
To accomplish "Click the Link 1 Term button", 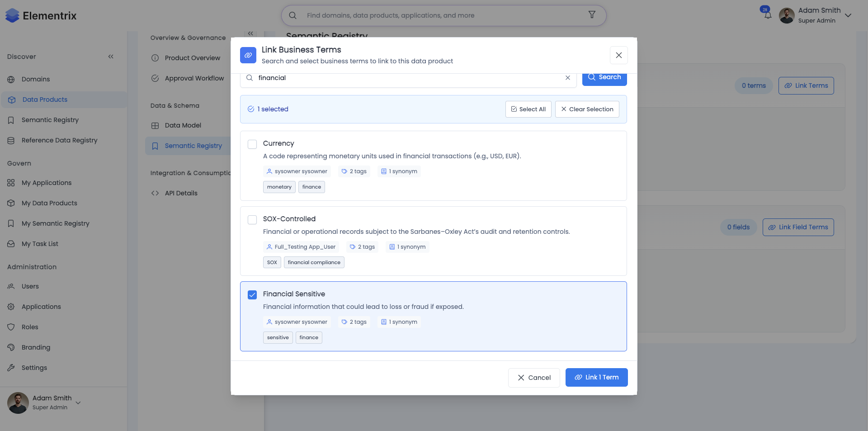I will click(x=596, y=377).
